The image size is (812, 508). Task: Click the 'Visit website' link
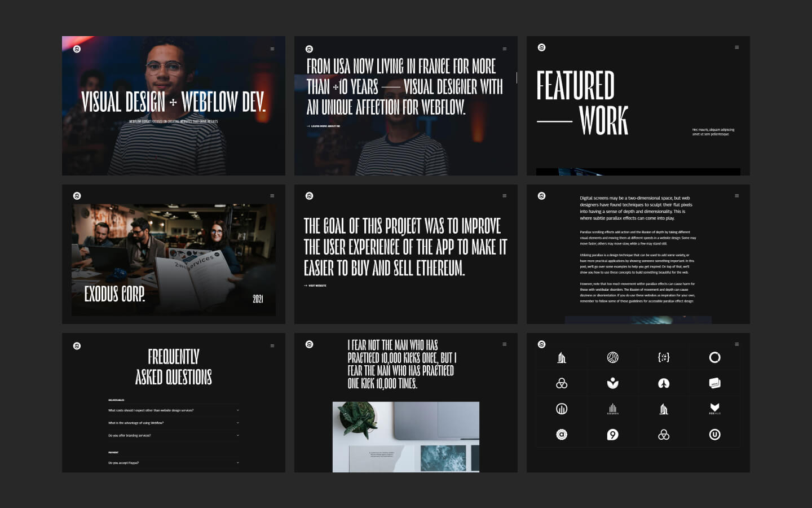pos(315,286)
